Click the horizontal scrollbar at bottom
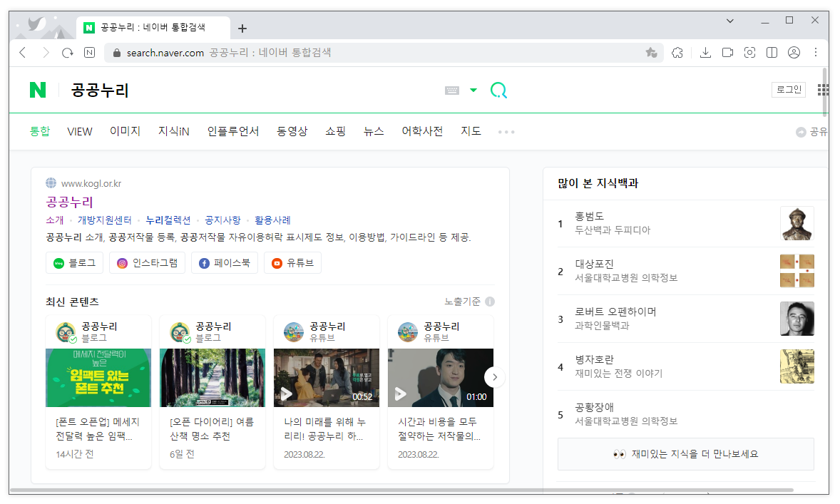This screenshot has width=840, height=504. pos(401,490)
